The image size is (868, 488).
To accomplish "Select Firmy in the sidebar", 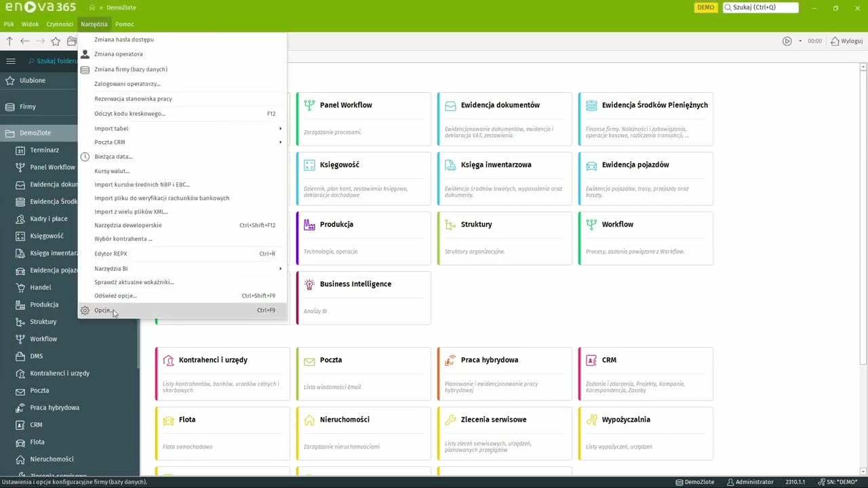I will point(28,106).
